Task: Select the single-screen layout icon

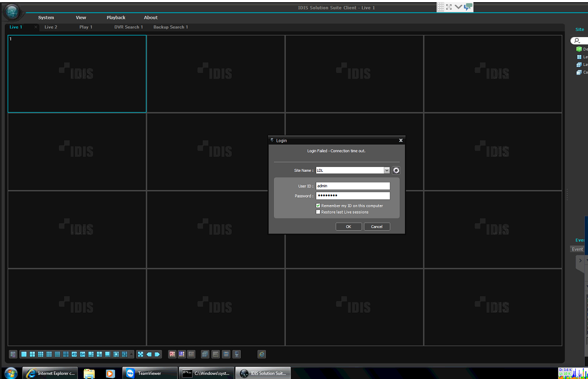Action: [x=24, y=354]
